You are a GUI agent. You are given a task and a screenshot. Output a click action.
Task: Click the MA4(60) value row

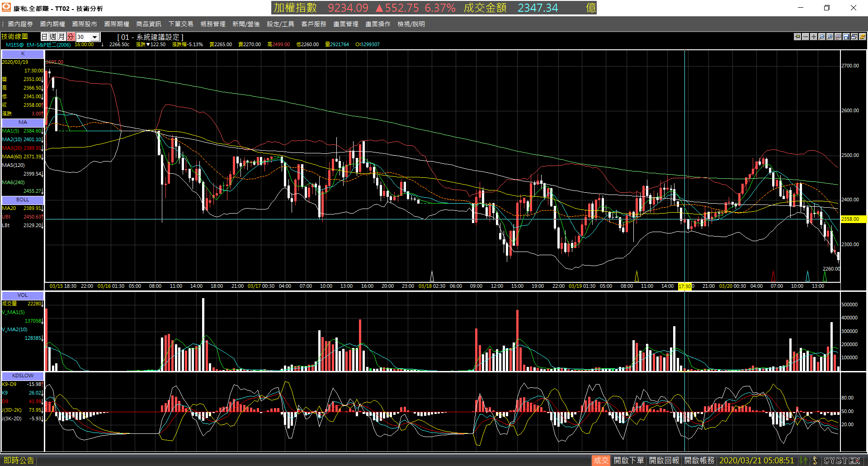(x=22, y=157)
